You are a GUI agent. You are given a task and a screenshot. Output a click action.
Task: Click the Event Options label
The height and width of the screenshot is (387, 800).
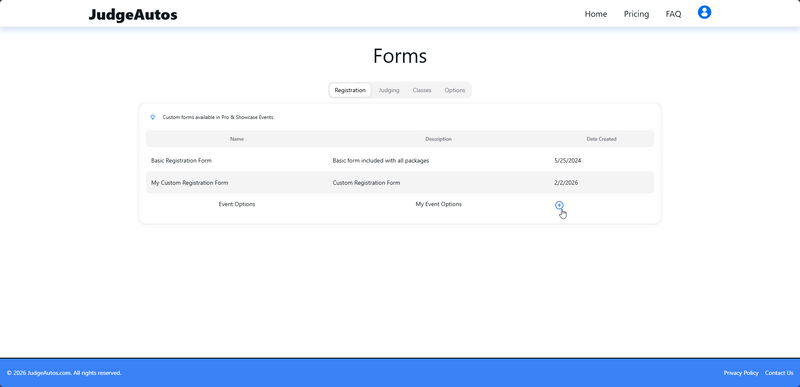[237, 204]
